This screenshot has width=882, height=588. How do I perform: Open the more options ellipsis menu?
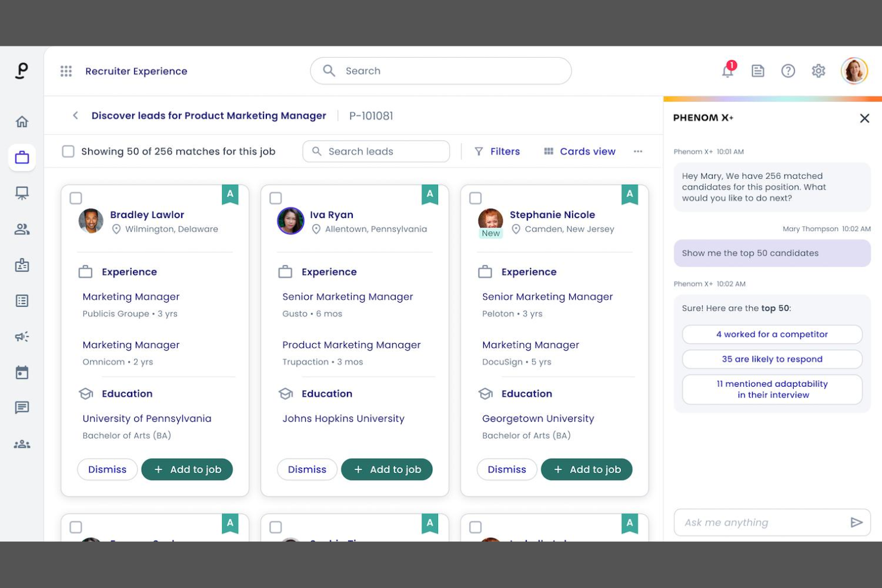click(x=638, y=151)
